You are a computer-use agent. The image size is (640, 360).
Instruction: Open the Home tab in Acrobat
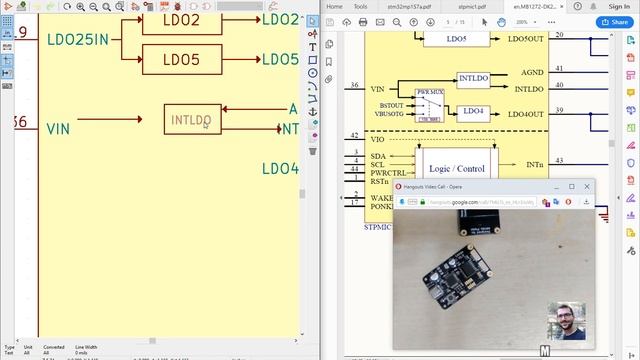tap(334, 7)
